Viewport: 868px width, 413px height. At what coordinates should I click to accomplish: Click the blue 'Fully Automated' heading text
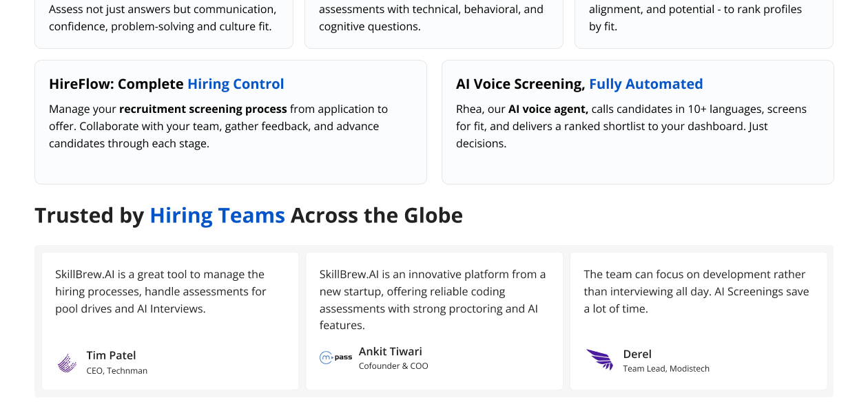[x=646, y=84]
